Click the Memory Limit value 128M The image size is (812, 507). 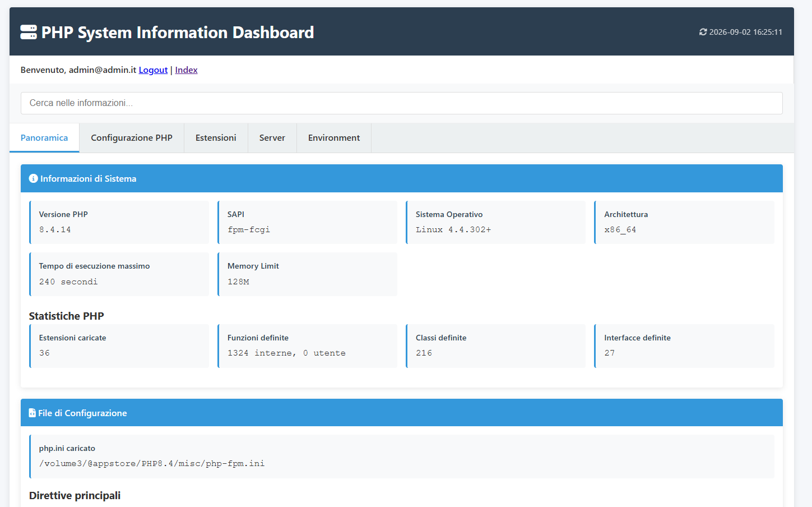[x=238, y=282]
